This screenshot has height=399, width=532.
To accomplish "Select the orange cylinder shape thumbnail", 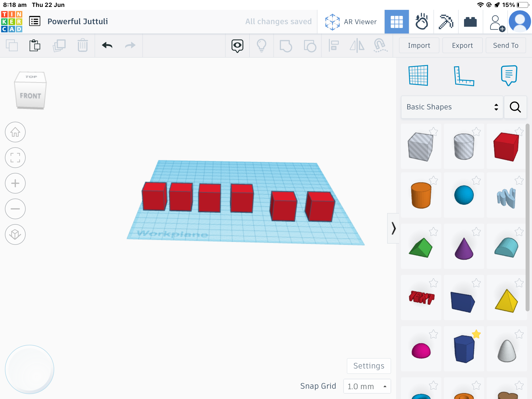I will click(x=421, y=195).
